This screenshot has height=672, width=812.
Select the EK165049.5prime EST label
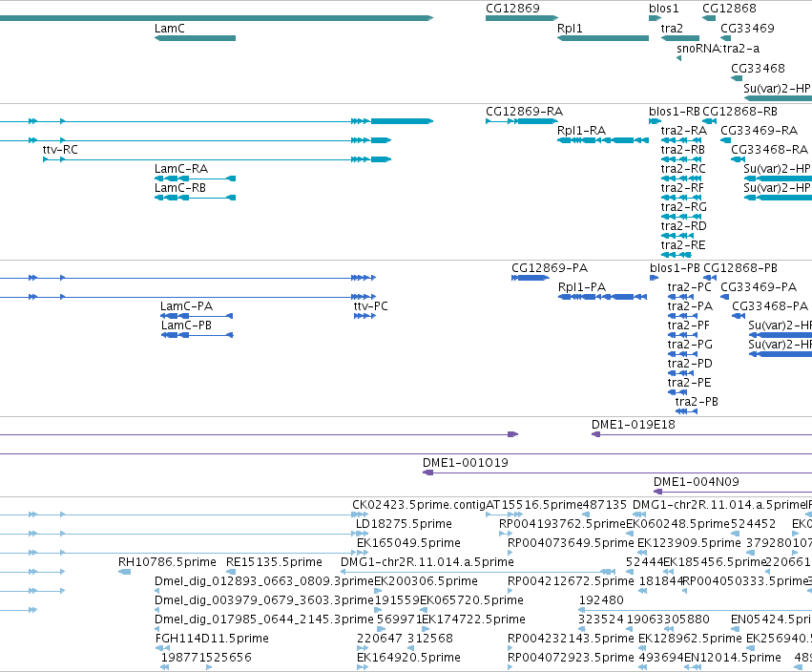click(x=408, y=543)
